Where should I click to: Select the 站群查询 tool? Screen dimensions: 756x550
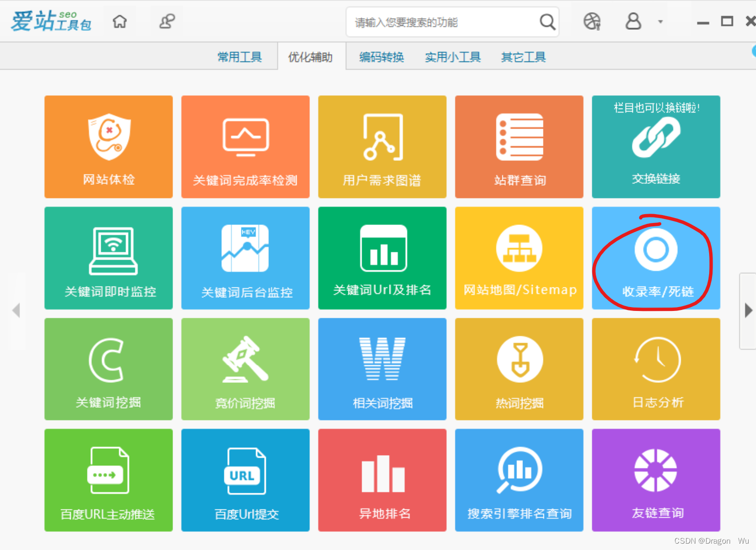518,147
